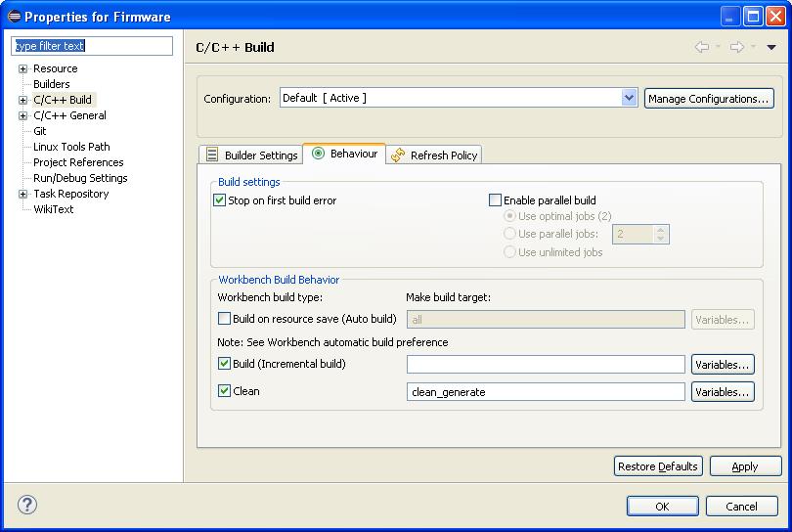Go back with the left navigation arrow
Viewport: 792px width, 532px height.
[702, 47]
